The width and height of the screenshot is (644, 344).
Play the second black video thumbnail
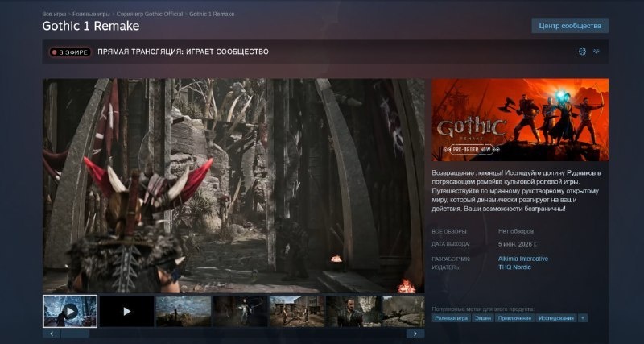127,311
